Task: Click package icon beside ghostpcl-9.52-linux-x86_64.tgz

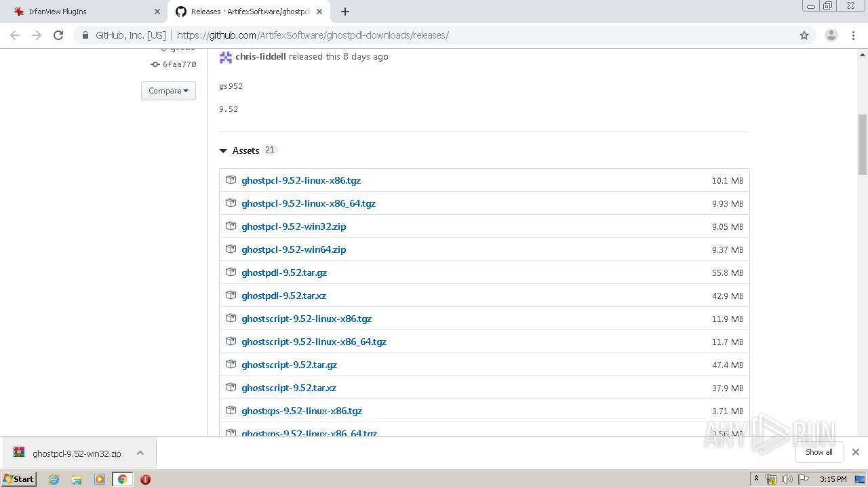Action: (x=231, y=203)
